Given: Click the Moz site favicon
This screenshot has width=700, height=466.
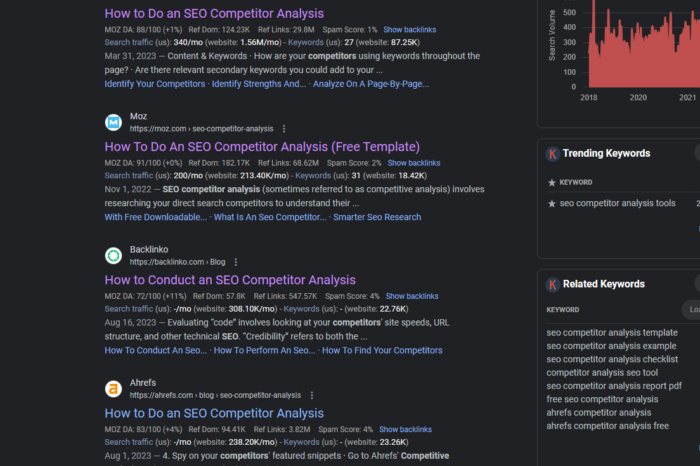Looking at the screenshot, I should pos(114,122).
